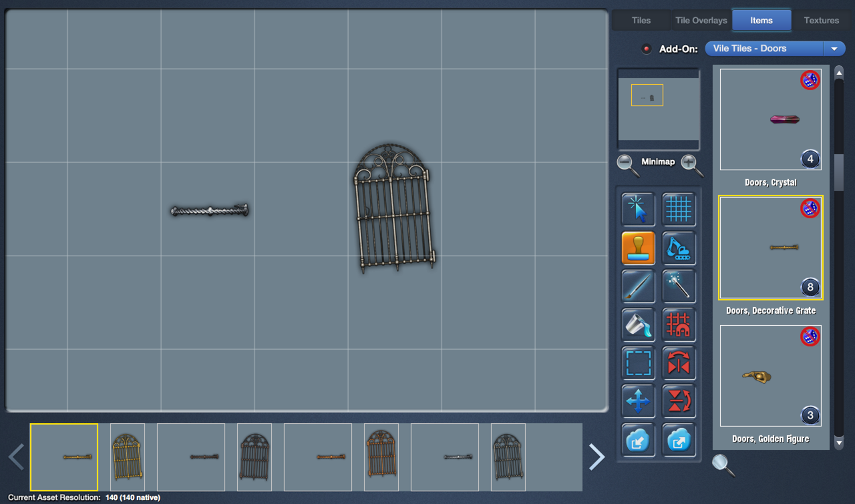Screen dimensions: 855x504
Task: Select the pointer selection tool
Action: pyautogui.click(x=639, y=210)
